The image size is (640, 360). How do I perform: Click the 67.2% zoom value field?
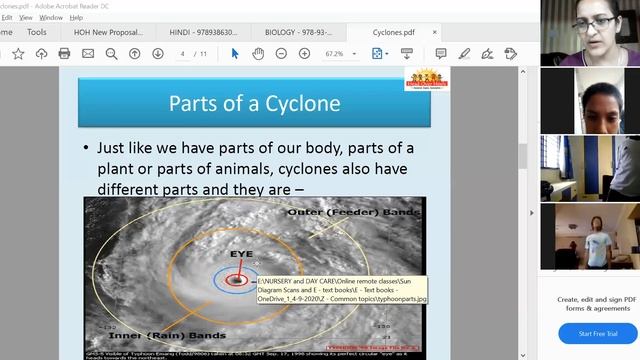point(334,54)
